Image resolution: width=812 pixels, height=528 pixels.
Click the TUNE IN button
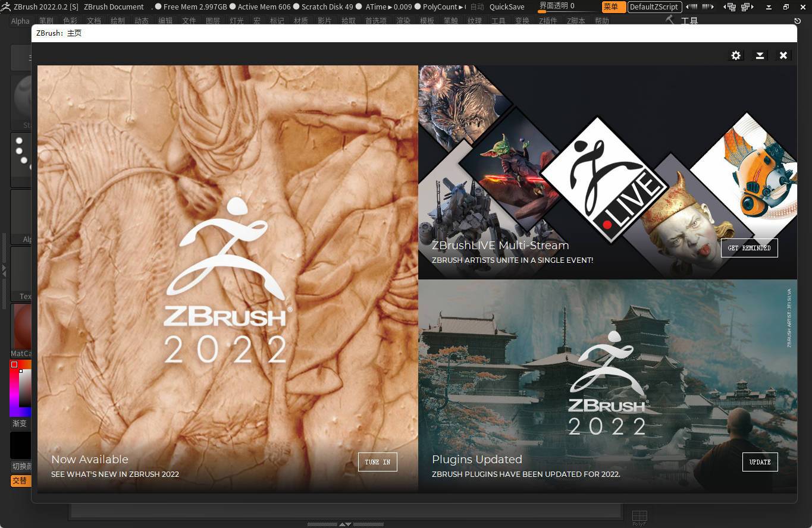pos(378,462)
